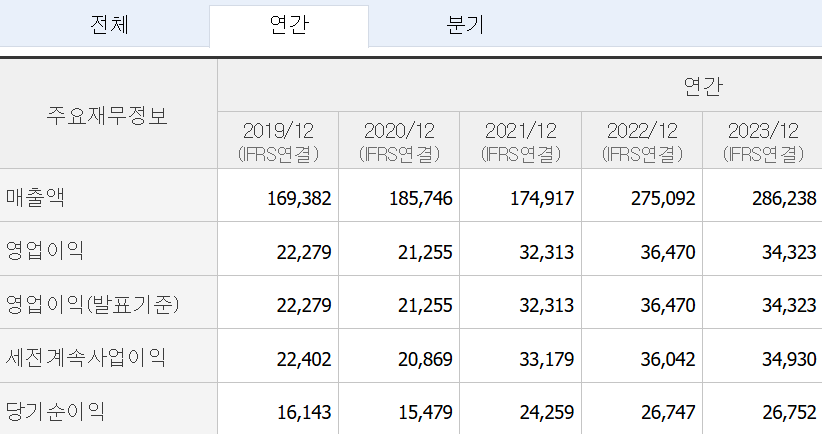The height and width of the screenshot is (434, 822).
Task: Select 당기순이익 value 26,747
Action: click(x=668, y=413)
